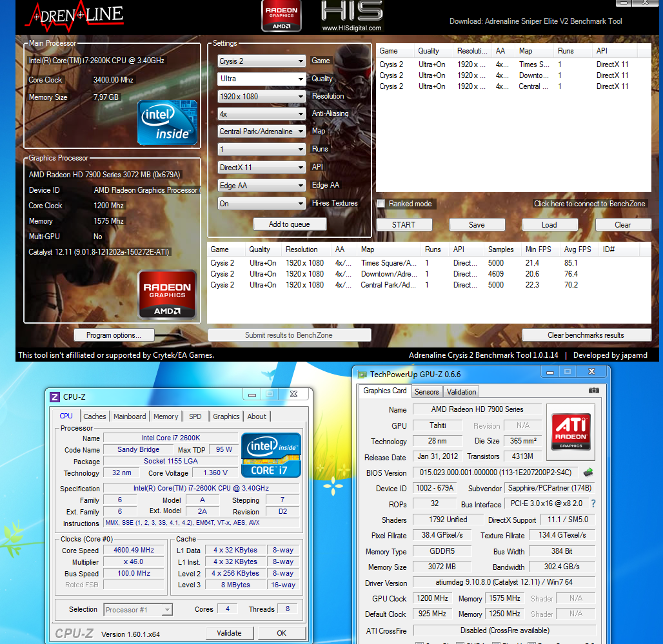Click the HIS logo in the header
Screen dimensions: 663x644
351,10
